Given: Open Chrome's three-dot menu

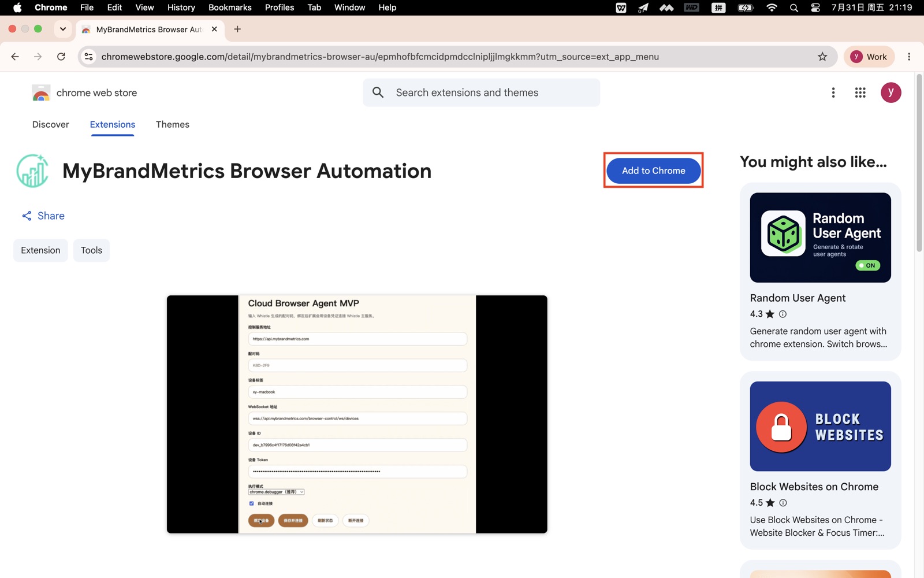Looking at the screenshot, I should (x=909, y=57).
